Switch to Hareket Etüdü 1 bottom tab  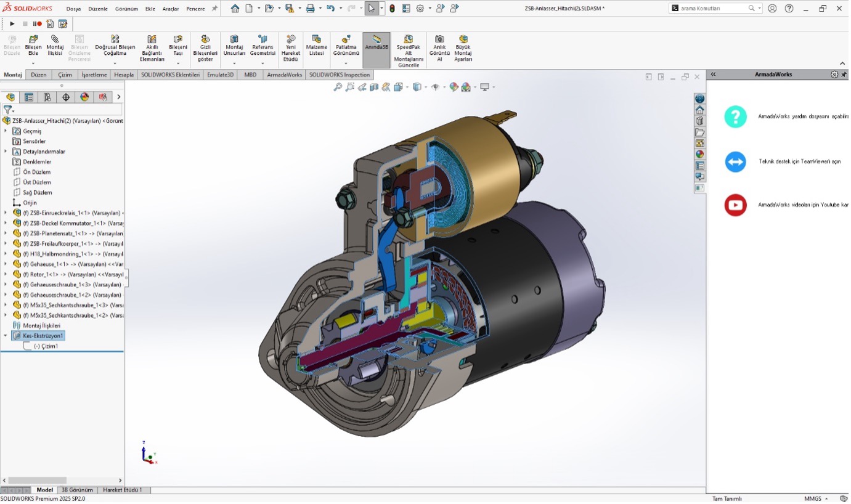[x=123, y=490]
